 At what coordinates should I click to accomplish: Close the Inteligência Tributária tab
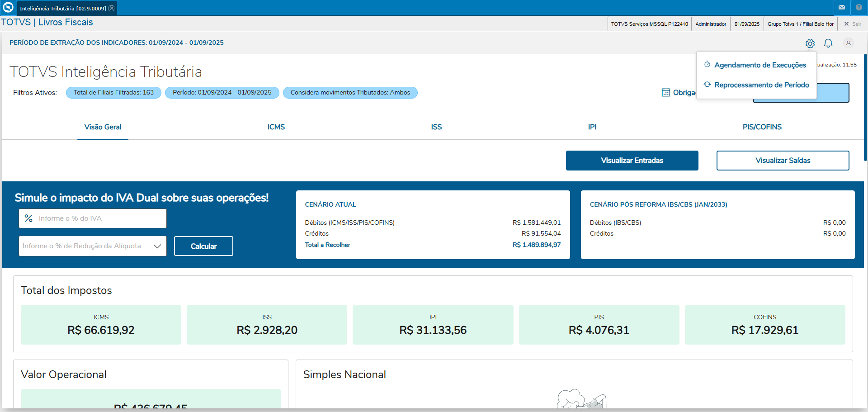112,8
